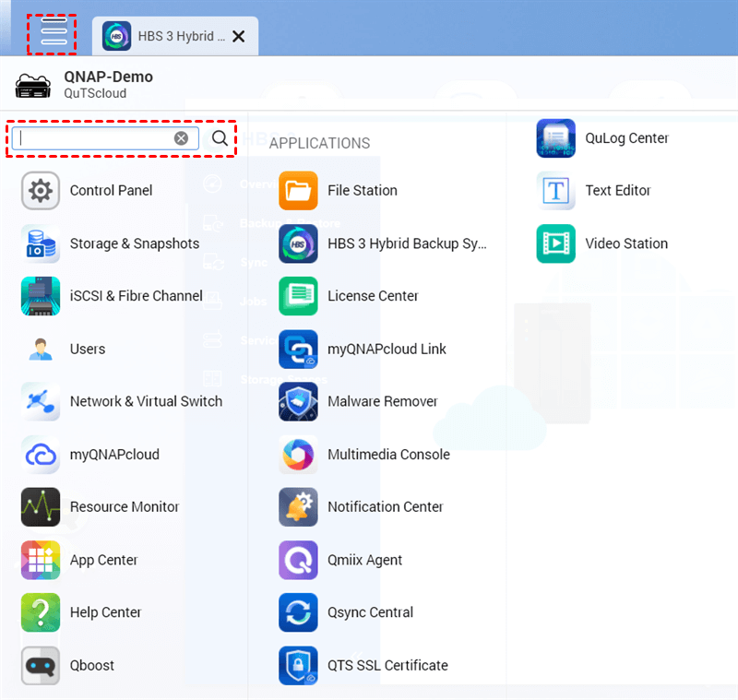738x700 pixels.
Task: Click the Multimedia Console label
Action: pos(388,455)
